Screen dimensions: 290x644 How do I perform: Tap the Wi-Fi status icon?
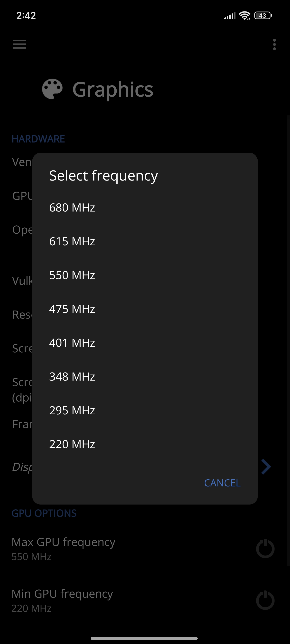coord(244,15)
